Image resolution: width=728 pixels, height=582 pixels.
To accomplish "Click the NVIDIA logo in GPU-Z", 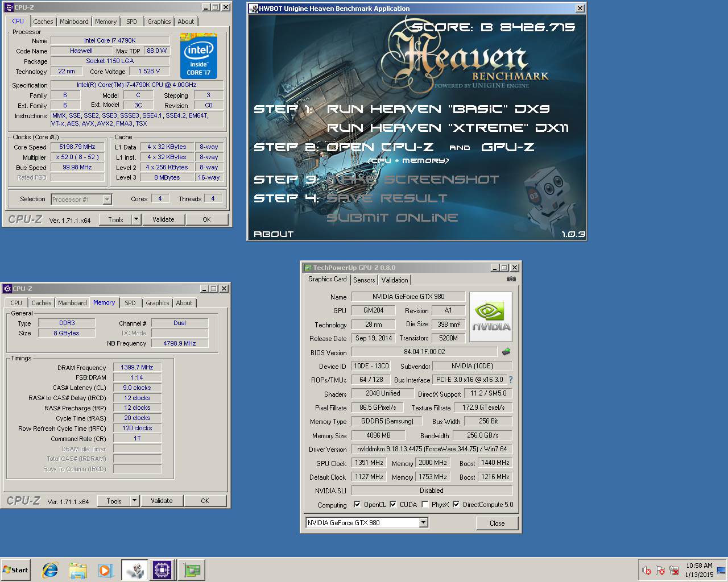I will point(491,317).
